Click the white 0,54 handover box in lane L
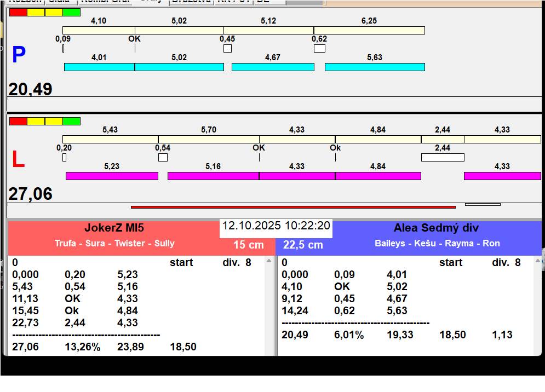The image size is (545, 392). (x=163, y=157)
